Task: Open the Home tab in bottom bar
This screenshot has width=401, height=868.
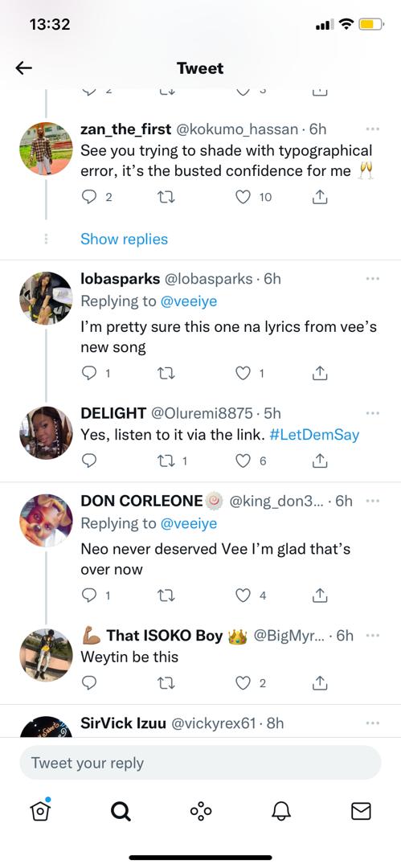Action: pyautogui.click(x=40, y=811)
